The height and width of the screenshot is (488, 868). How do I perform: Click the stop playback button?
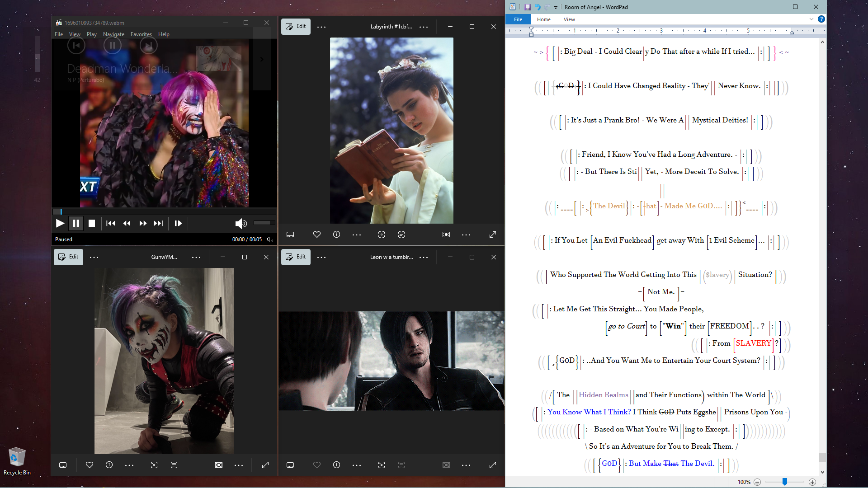92,223
